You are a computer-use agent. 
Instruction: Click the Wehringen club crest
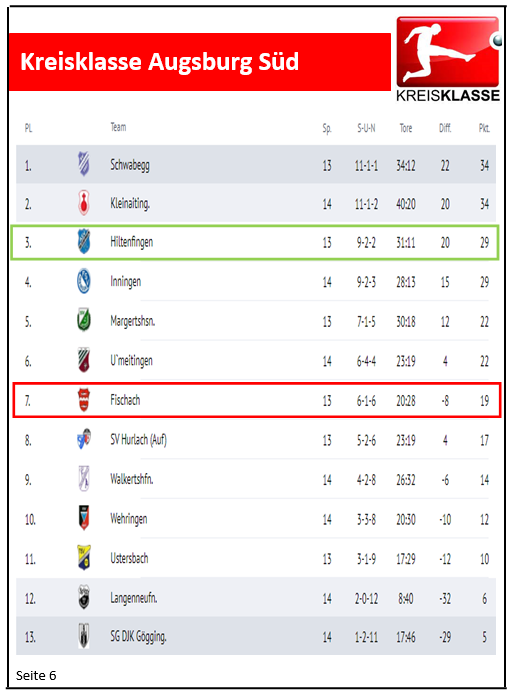pos(84,518)
